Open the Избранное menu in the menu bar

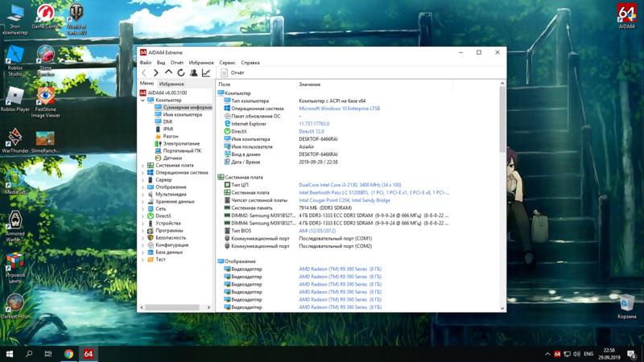(201, 63)
